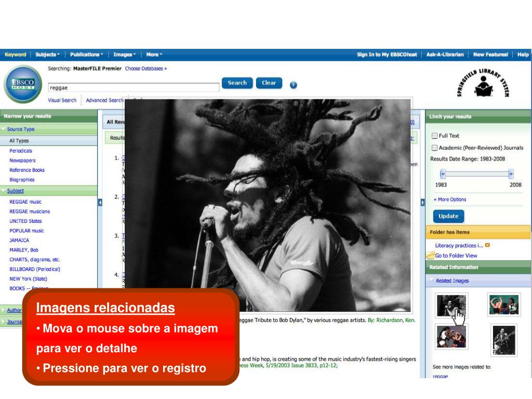
Task: Click the EBSCOhost logo
Action: 23,84
